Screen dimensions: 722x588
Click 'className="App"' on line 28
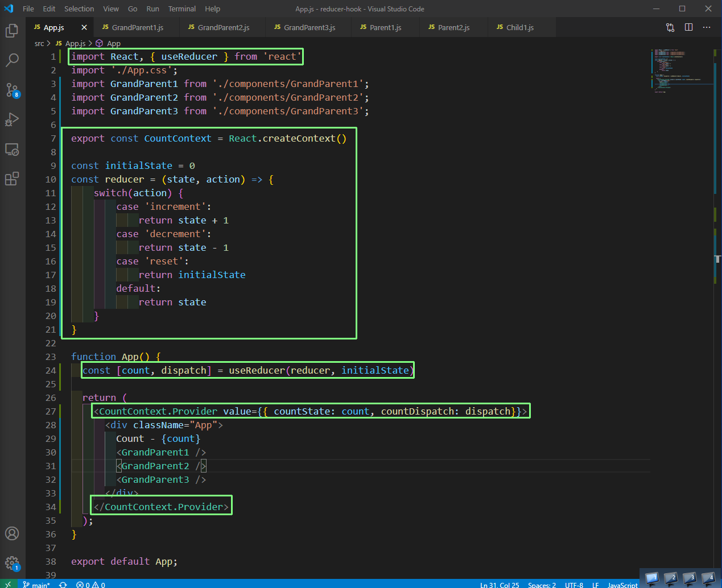click(175, 425)
